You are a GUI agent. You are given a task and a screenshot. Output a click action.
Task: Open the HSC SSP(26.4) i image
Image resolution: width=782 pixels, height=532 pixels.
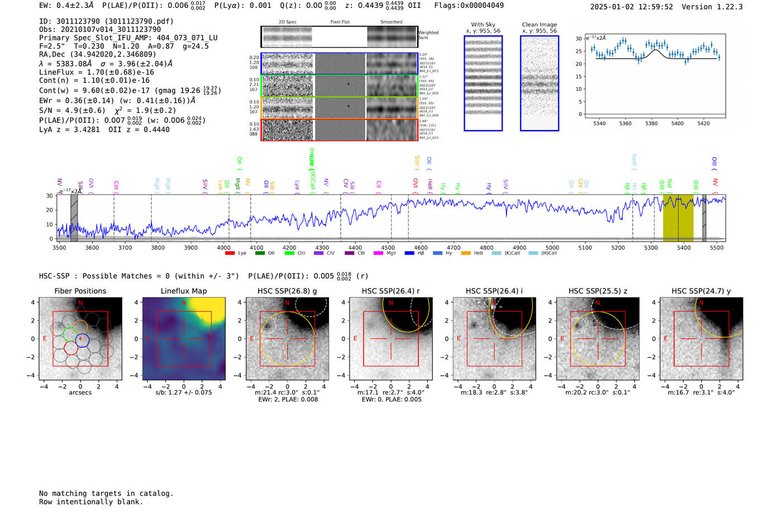[x=494, y=339]
